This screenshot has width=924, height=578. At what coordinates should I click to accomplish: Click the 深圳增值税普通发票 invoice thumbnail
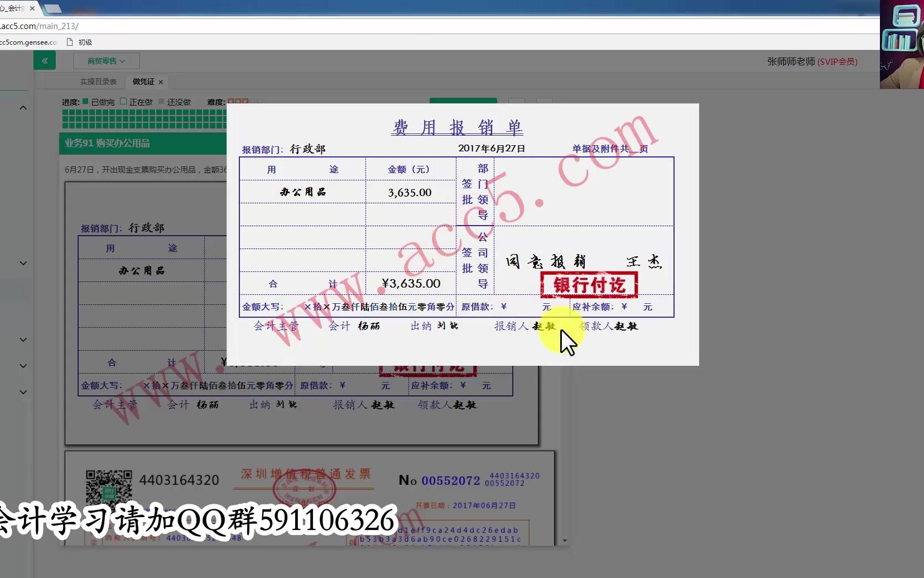(310, 498)
